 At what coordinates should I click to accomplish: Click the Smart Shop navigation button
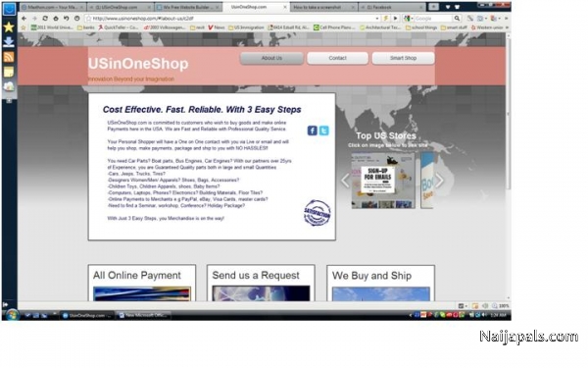(x=403, y=58)
